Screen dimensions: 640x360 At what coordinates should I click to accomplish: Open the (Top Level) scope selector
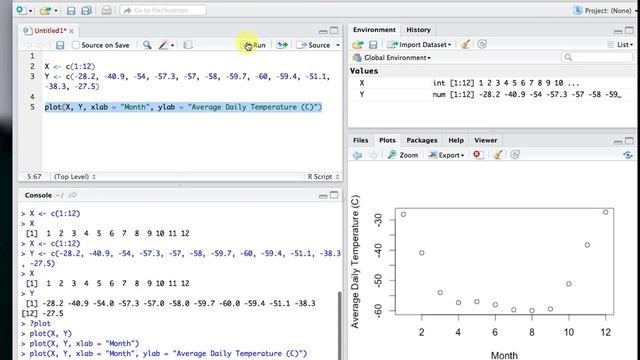75,177
